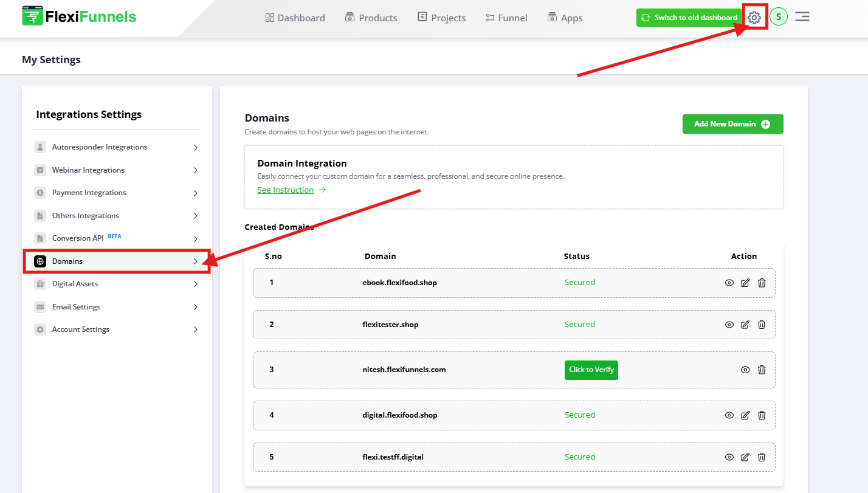Edit the digital.flexifood.shop domain

tap(746, 415)
